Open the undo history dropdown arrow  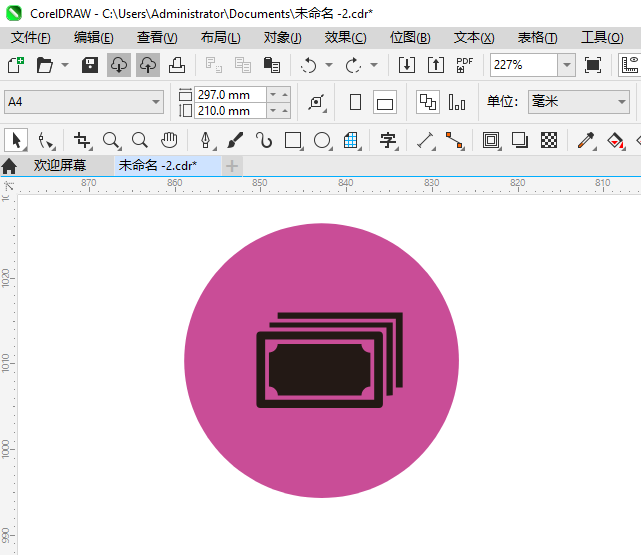(x=329, y=65)
